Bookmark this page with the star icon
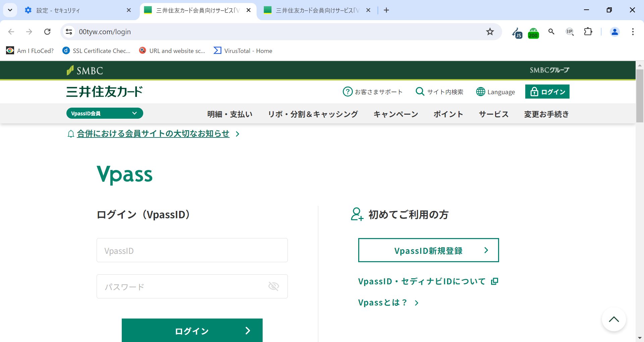Image resolution: width=644 pixels, height=342 pixels. pos(490,32)
